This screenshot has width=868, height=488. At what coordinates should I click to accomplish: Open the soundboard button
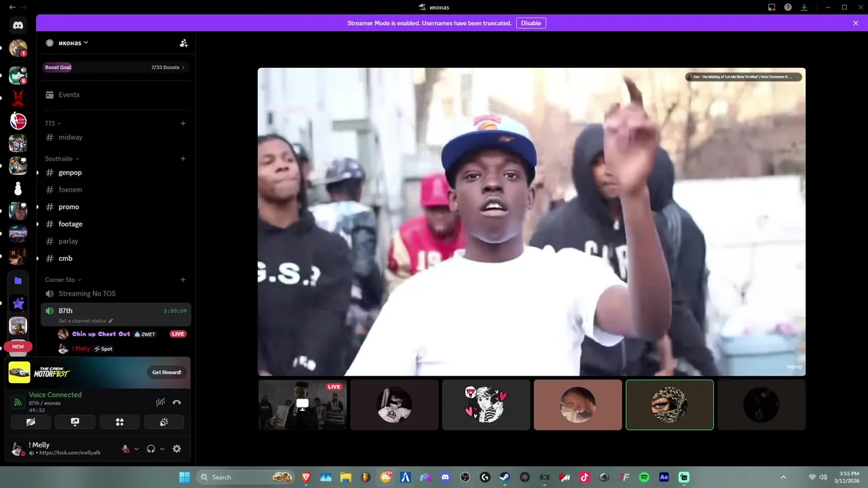coord(163,422)
